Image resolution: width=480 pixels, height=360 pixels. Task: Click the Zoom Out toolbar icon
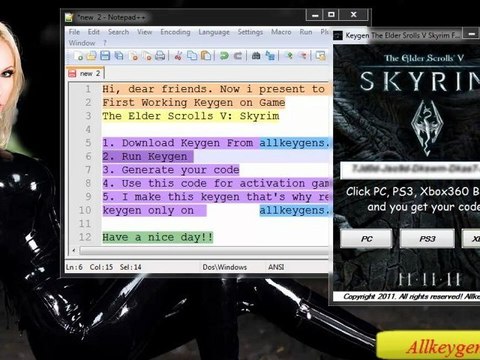click(x=303, y=56)
